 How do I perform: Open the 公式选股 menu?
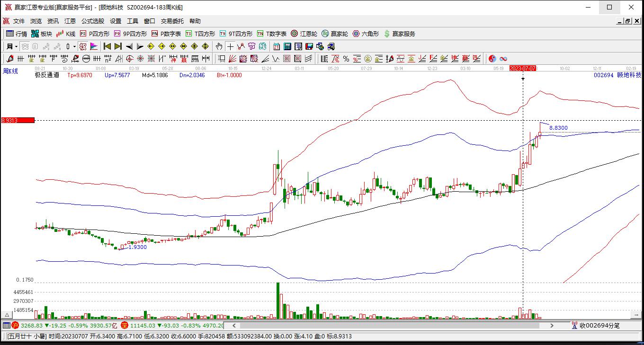tap(93, 21)
